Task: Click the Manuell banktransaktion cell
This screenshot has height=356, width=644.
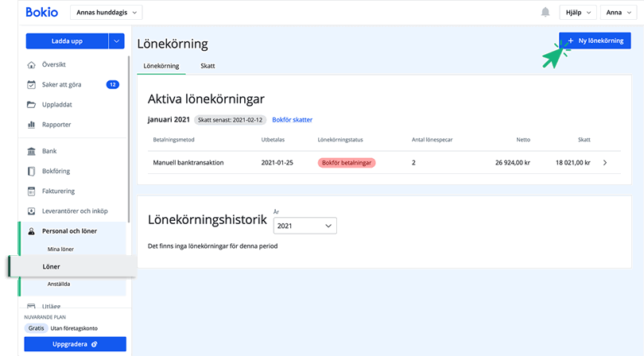Action: point(188,163)
